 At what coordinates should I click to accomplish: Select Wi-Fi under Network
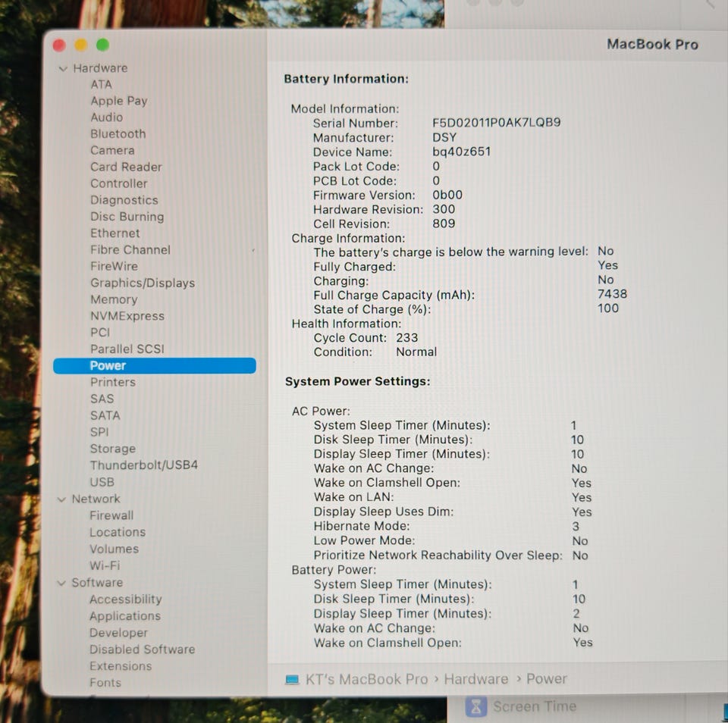105,565
